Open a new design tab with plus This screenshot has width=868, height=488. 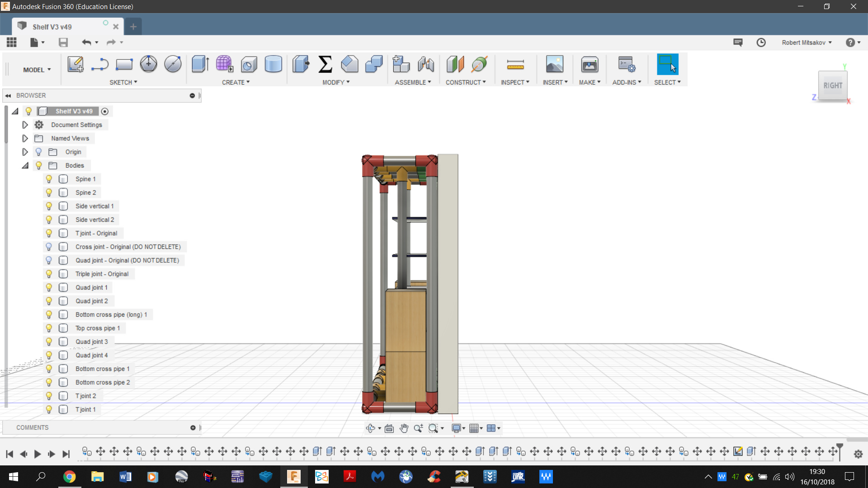(x=133, y=27)
